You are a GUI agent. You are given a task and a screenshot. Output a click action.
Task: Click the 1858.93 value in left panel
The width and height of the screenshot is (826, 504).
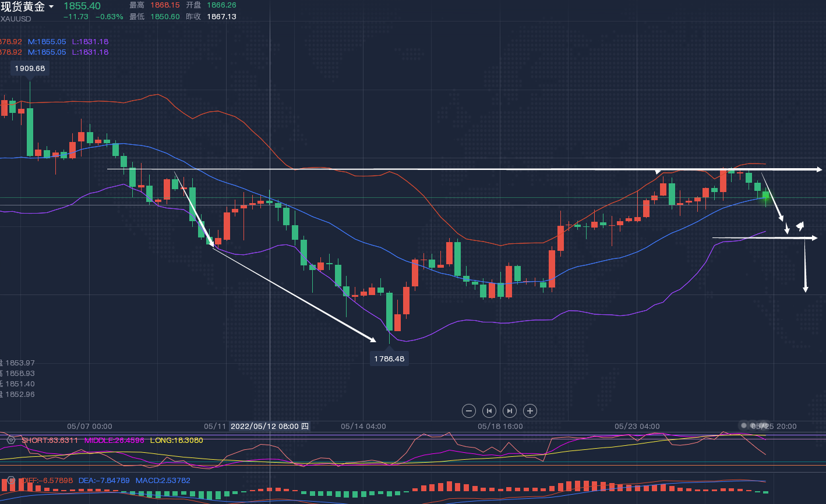coord(20,374)
